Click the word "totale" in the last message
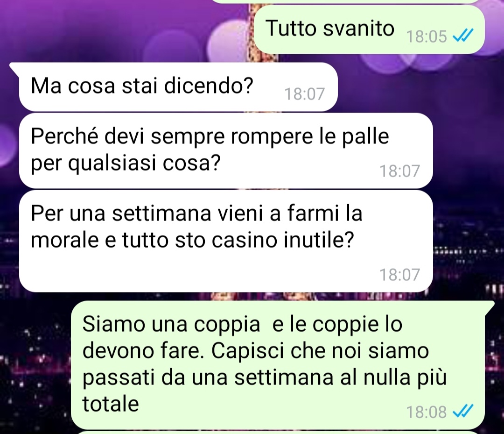Viewport: 504px width, 434px height. [x=111, y=404]
